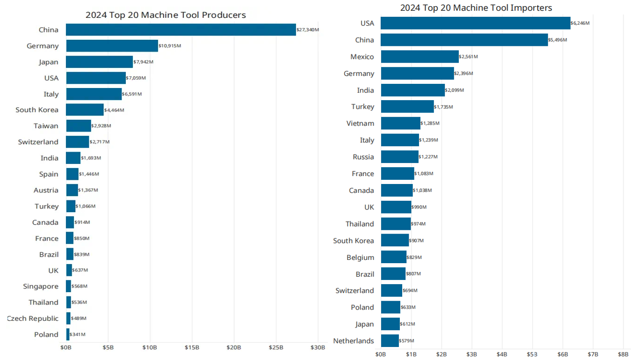Image resolution: width=644 pixels, height=361 pixels.
Task: Select the Czech Republic country label
Action: pyautogui.click(x=33, y=318)
